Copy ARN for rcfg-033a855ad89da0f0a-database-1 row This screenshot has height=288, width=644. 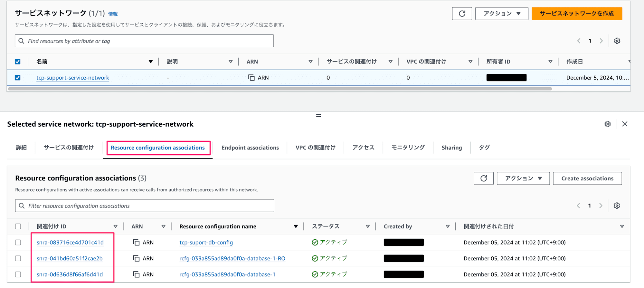point(136,274)
